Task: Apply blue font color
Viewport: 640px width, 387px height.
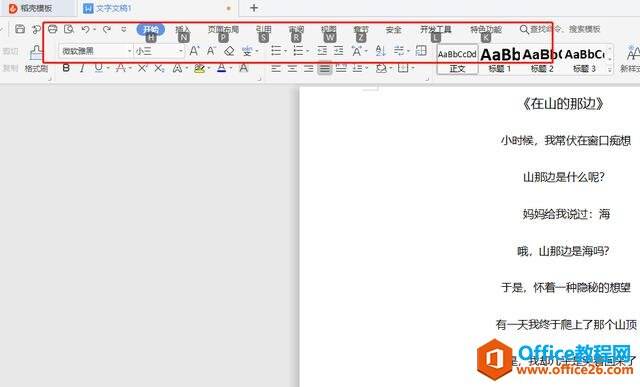Action: 221,68
